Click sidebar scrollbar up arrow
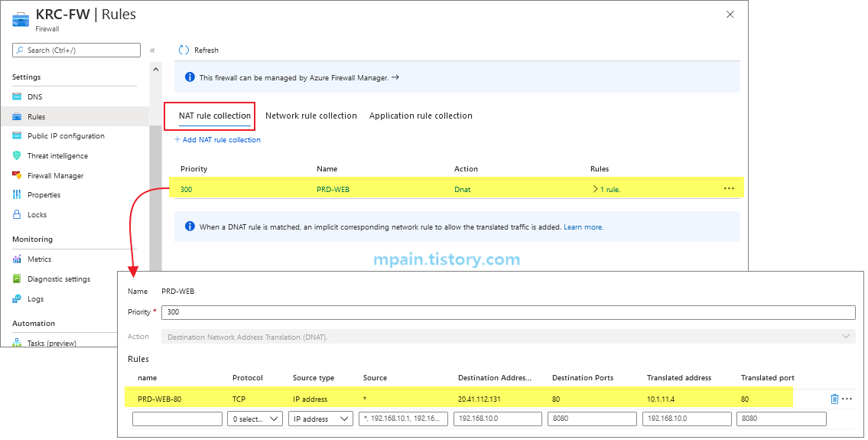868x440 pixels. point(155,70)
